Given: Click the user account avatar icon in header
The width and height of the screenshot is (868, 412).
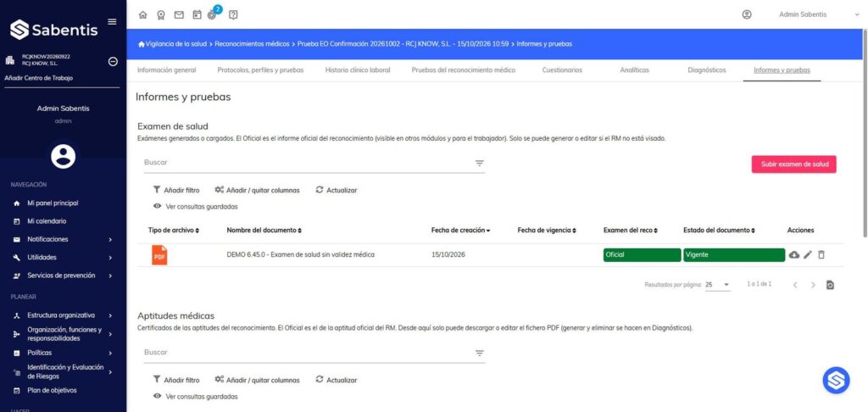Looking at the screenshot, I should (x=747, y=15).
